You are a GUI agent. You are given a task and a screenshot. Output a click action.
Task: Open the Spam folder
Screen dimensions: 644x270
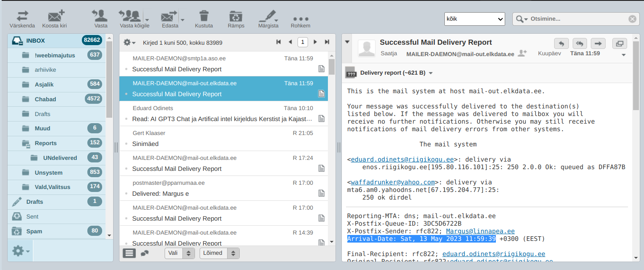57,231
